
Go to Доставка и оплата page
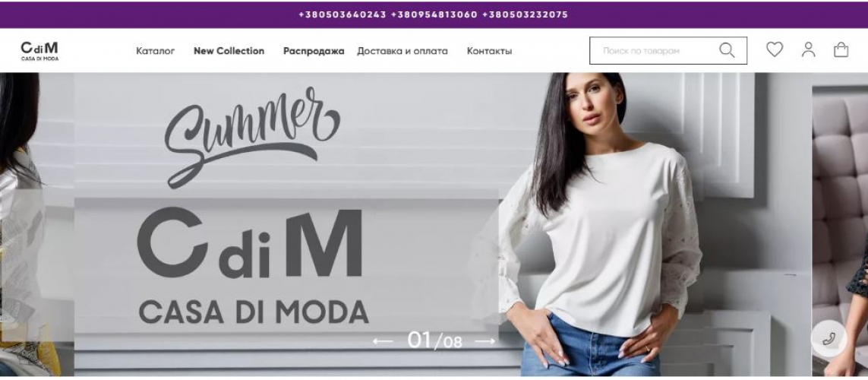click(x=402, y=51)
